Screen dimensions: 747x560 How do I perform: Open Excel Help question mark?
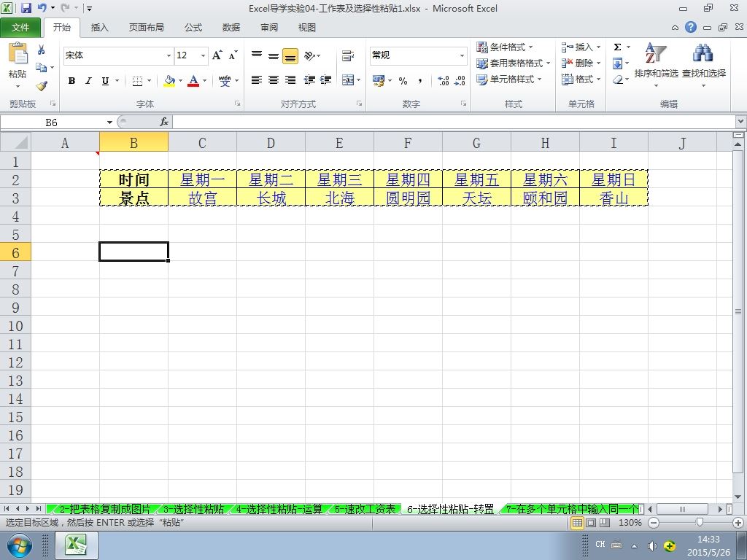click(691, 27)
